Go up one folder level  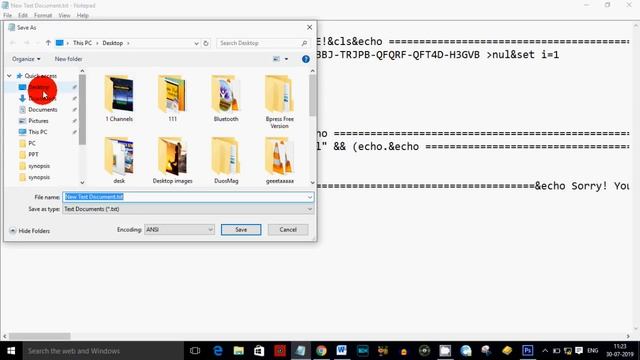(x=48, y=43)
